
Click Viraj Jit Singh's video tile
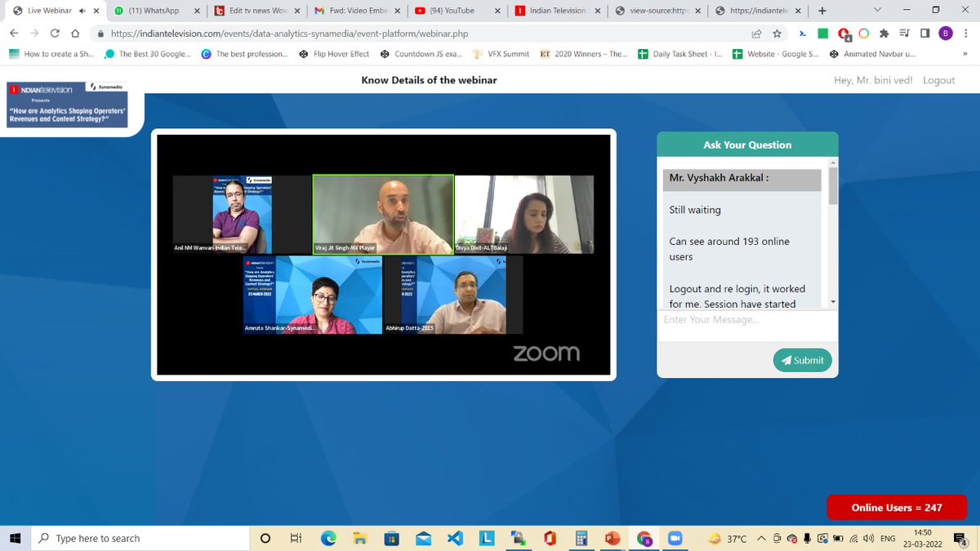pyautogui.click(x=384, y=215)
